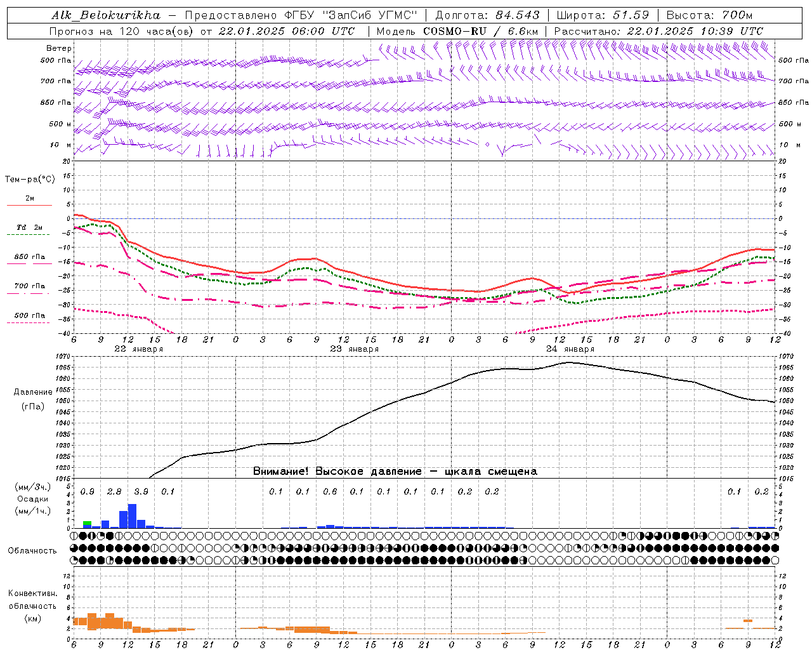Click the Облачность cloud cover label
Screen dimensions: 812x650
coord(32,550)
